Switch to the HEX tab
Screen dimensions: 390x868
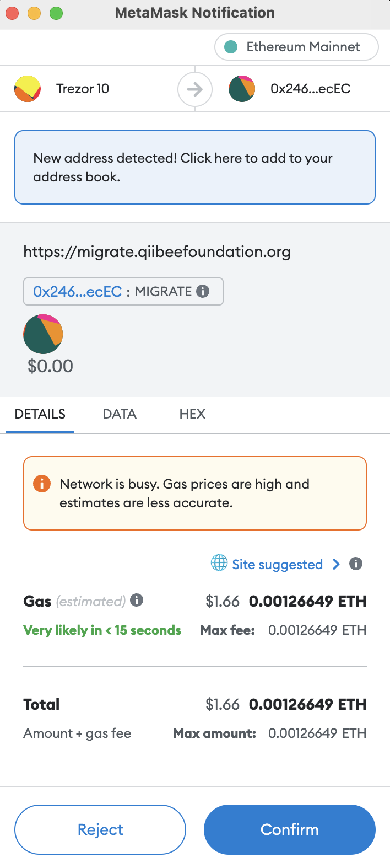tap(192, 414)
